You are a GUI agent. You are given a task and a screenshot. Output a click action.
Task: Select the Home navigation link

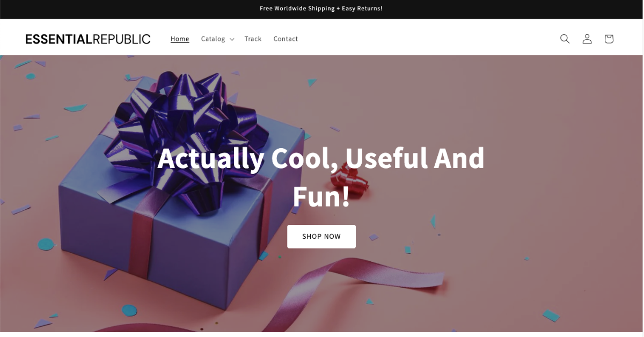pyautogui.click(x=180, y=39)
